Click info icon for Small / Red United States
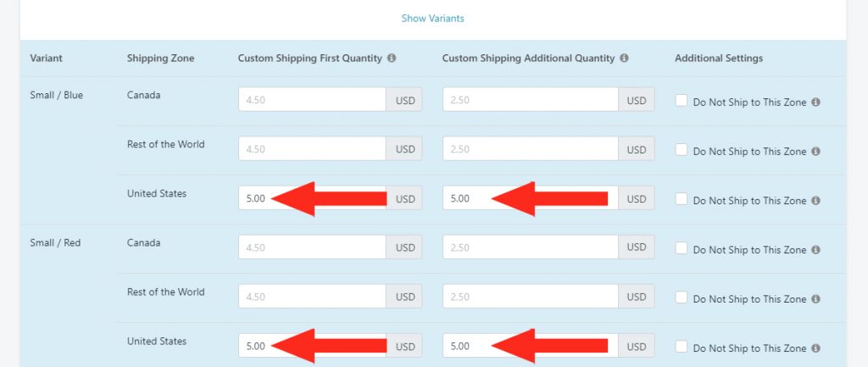The image size is (868, 367). (815, 348)
